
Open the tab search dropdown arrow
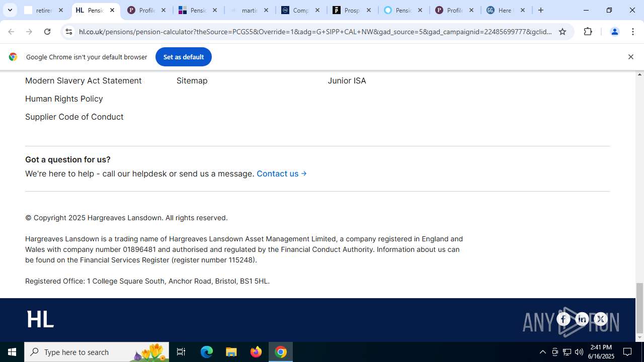pos(10,10)
